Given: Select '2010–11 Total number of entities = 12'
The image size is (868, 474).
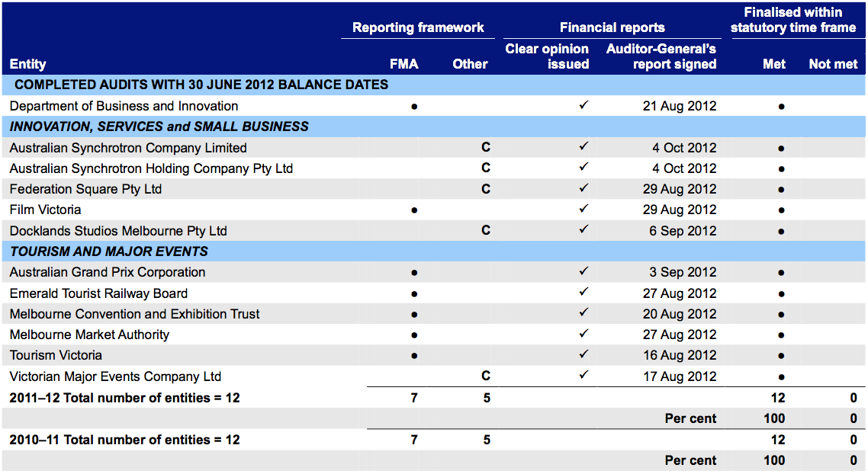Looking at the screenshot, I should tap(124, 440).
